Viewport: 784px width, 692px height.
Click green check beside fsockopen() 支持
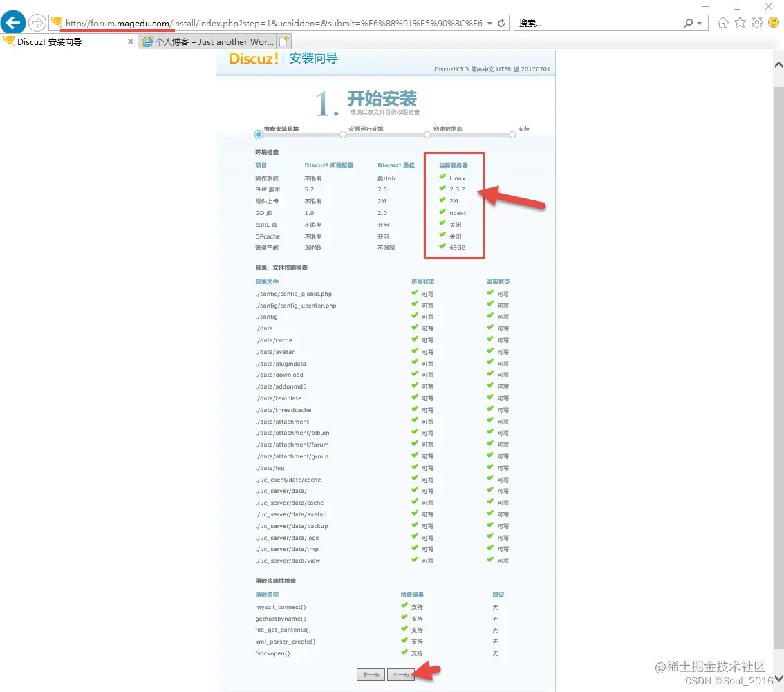[404, 652]
